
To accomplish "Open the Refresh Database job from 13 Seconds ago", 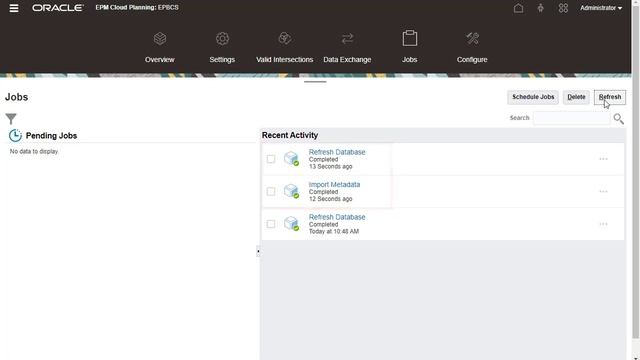I will coord(337,152).
